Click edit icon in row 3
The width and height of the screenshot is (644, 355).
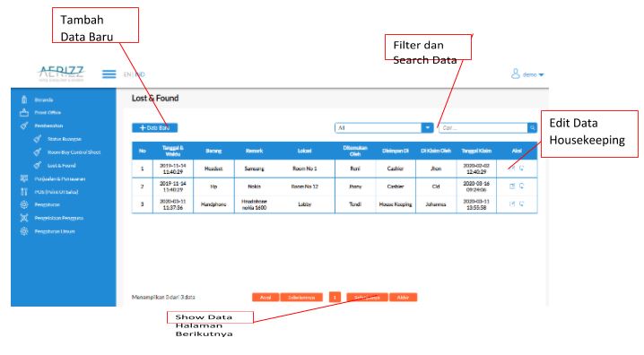coord(512,204)
